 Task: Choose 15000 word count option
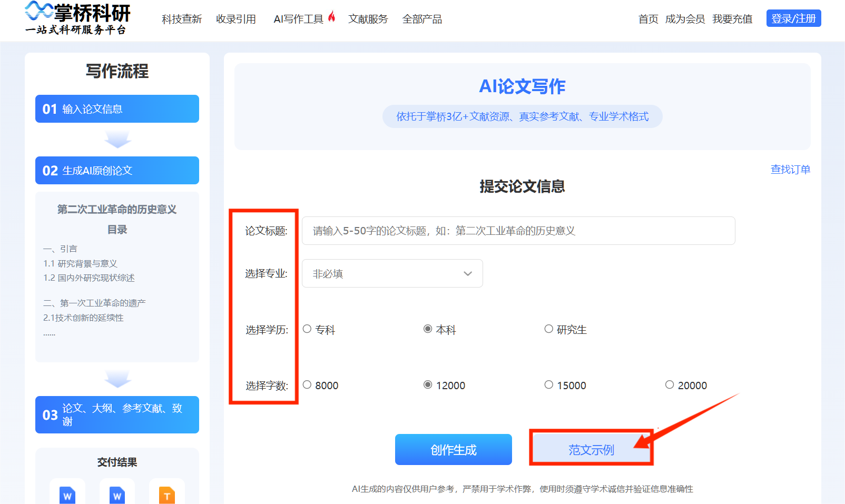coord(548,384)
